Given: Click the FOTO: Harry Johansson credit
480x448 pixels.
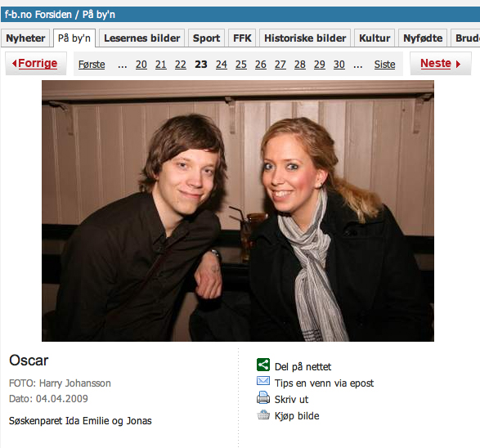Looking at the screenshot, I should point(60,383).
